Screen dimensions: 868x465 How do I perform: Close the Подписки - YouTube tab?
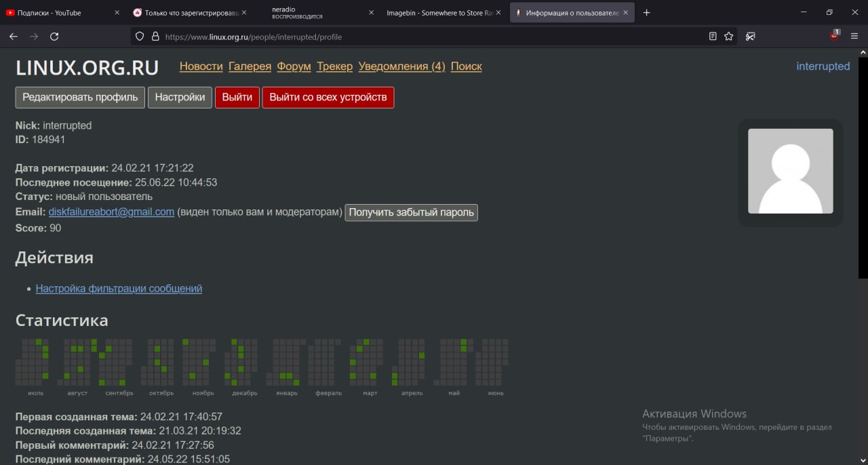coord(117,13)
